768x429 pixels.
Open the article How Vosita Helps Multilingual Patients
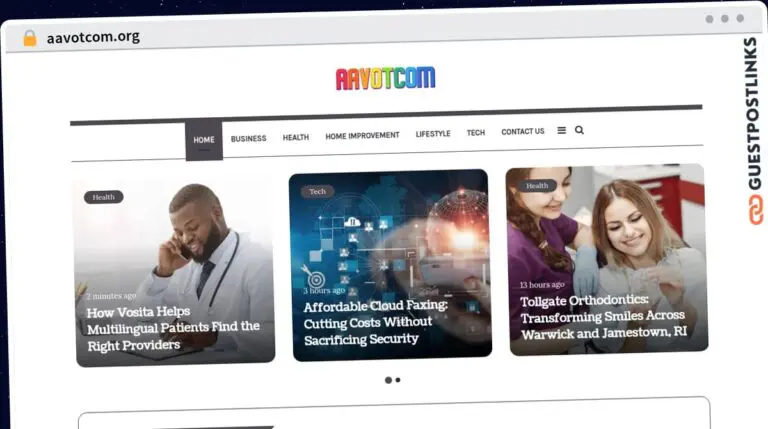click(x=173, y=328)
